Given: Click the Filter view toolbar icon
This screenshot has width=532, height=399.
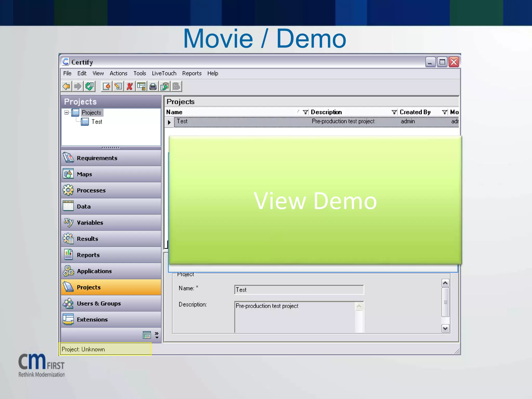Looking at the screenshot, I should pos(141,86).
